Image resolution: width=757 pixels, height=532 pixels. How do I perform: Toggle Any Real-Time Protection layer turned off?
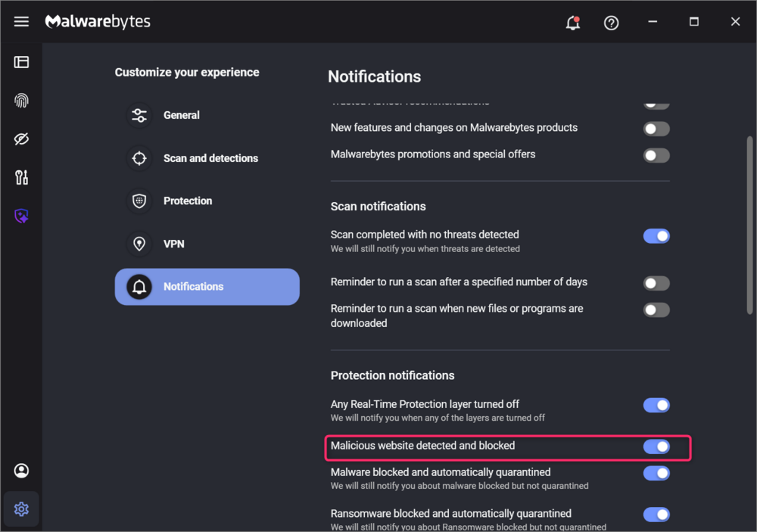pyautogui.click(x=656, y=405)
